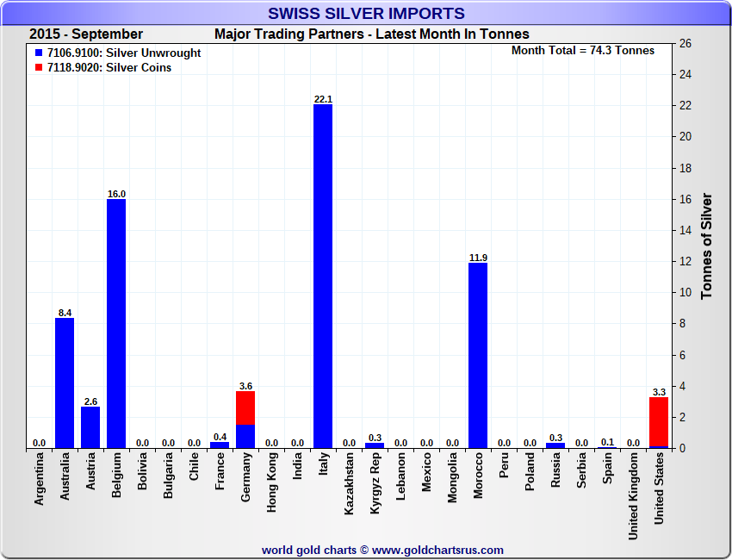Open the www.goldchartsrus.com footer link

tap(437, 550)
